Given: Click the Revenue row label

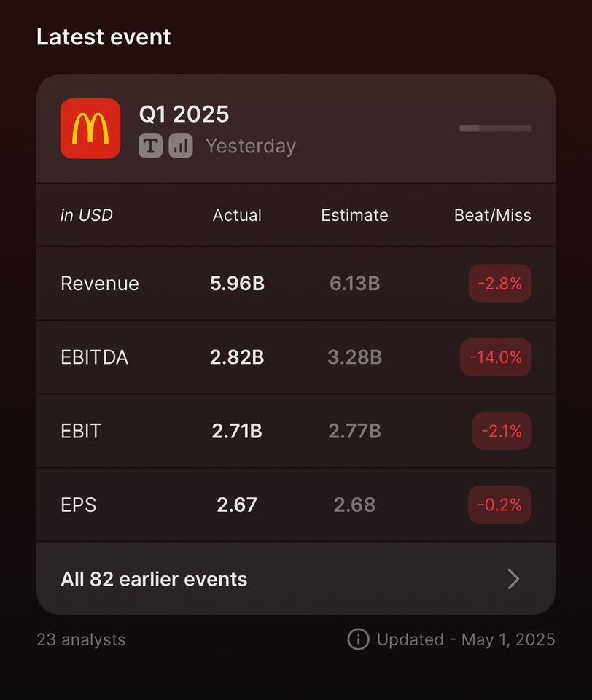Looking at the screenshot, I should click(x=100, y=284).
